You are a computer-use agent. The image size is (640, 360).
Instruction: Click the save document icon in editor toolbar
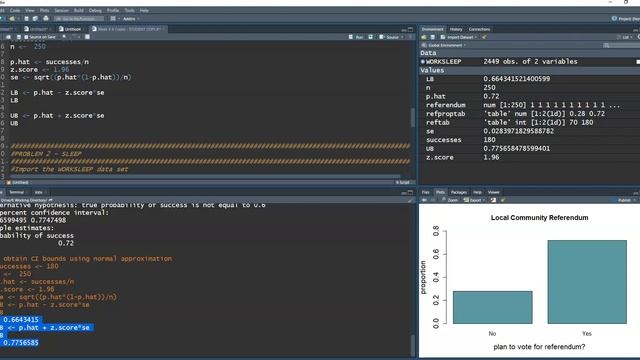click(x=18, y=37)
